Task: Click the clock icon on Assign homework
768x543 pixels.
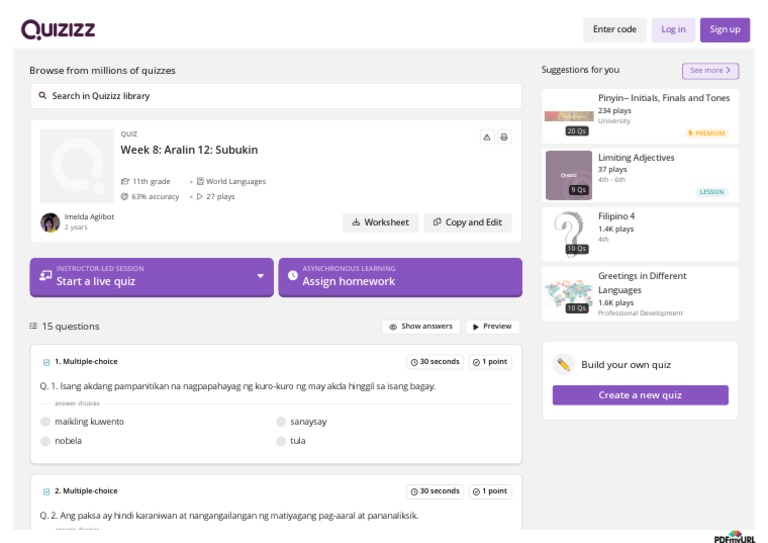Action: (292, 276)
